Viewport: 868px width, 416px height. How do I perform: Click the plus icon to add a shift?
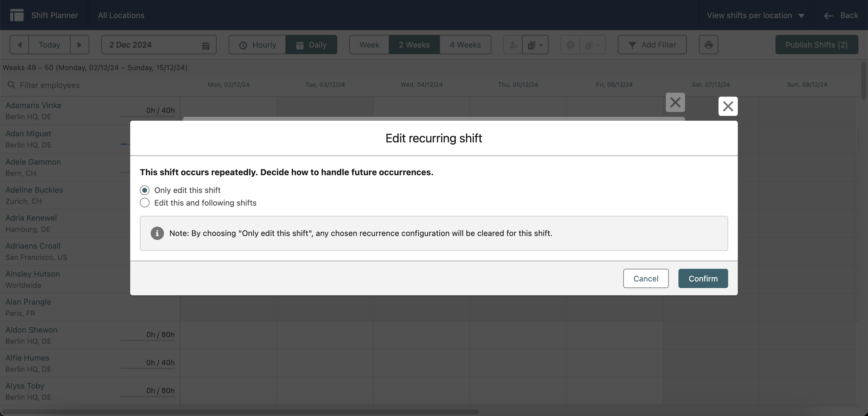pyautogui.click(x=570, y=45)
